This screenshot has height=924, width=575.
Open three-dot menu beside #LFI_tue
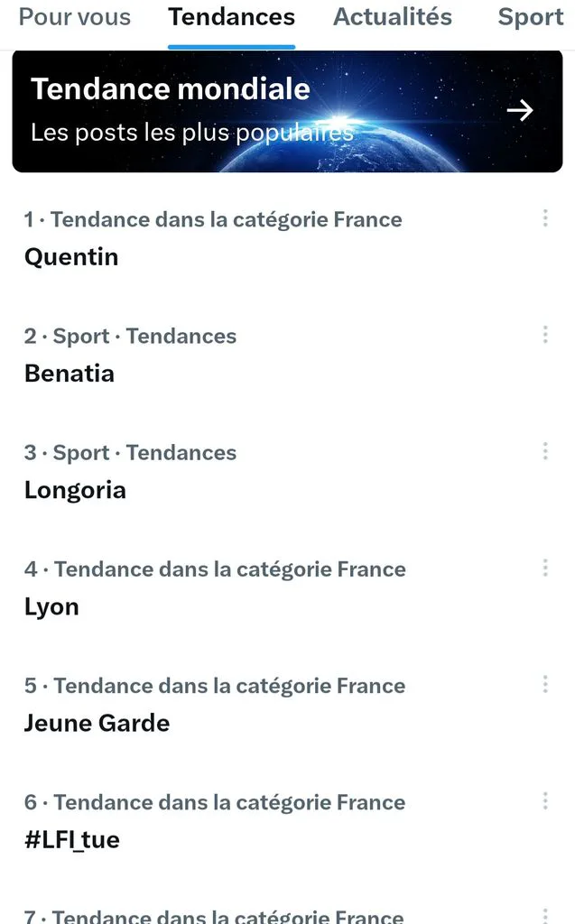(545, 801)
